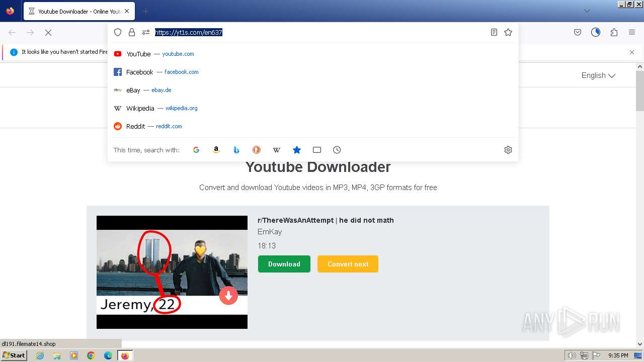The image size is (644, 362).
Task: Open Windows Explorer folder in taskbar
Action: pos(57,355)
